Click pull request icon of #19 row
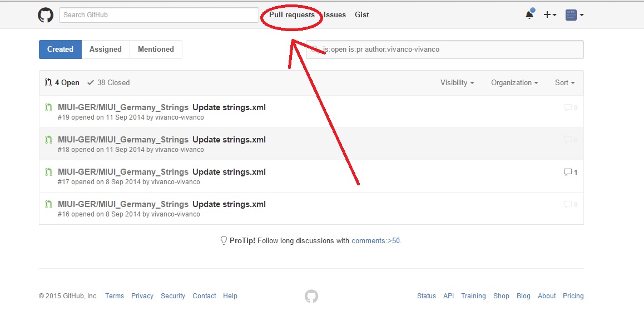This screenshot has height=330, width=644. click(48, 107)
